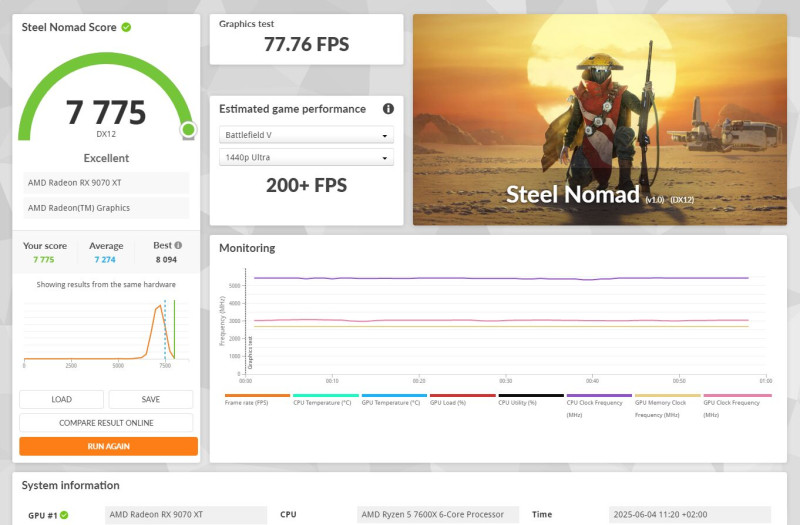
Task: Click Your score value 7 775
Action: pos(44,260)
